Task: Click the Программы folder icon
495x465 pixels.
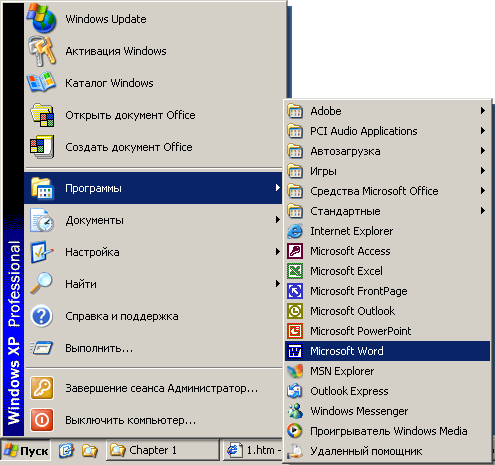Action: (x=42, y=188)
